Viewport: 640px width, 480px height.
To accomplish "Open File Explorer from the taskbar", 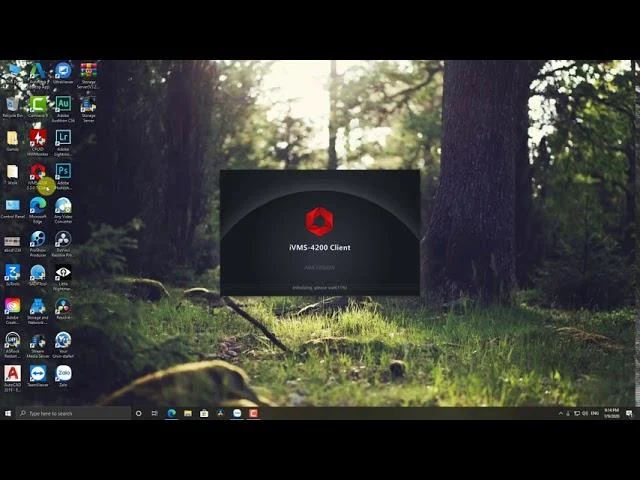I will coord(188,413).
